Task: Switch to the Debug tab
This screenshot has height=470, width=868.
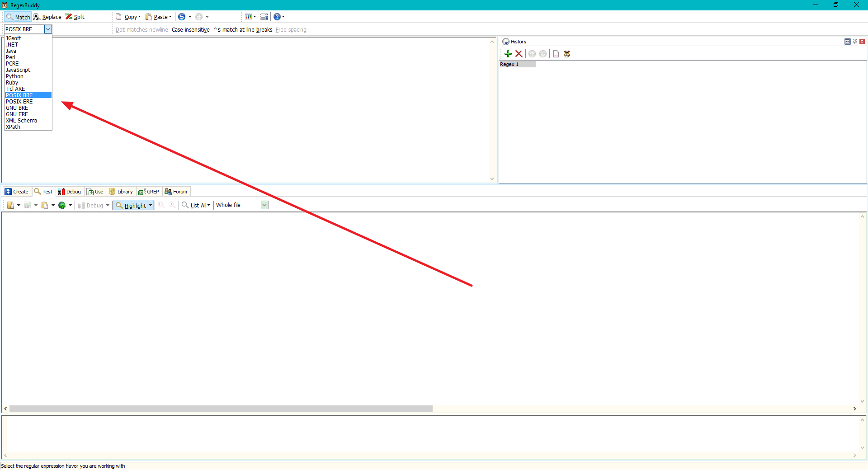Action: click(69, 192)
